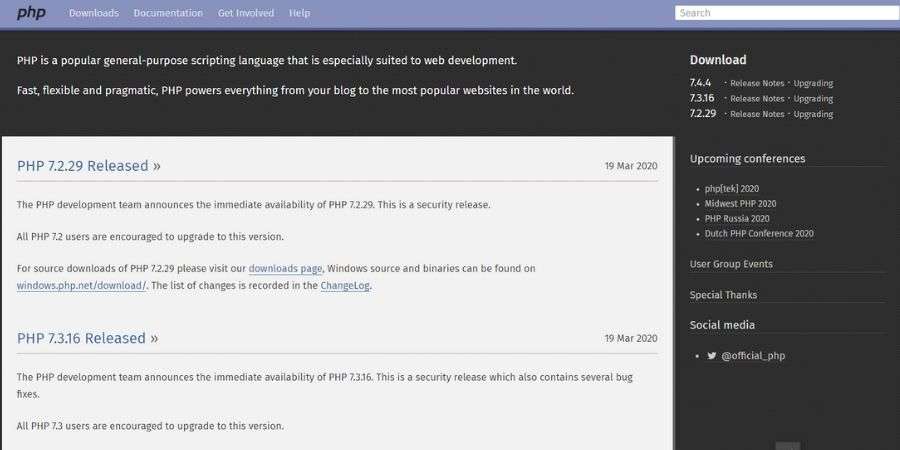
Task: Open Upgrading guide for 7.2.29
Action: tap(813, 114)
